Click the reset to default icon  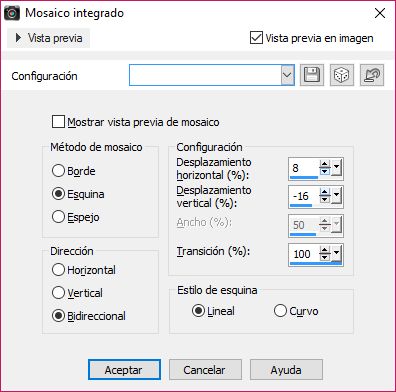(x=372, y=75)
